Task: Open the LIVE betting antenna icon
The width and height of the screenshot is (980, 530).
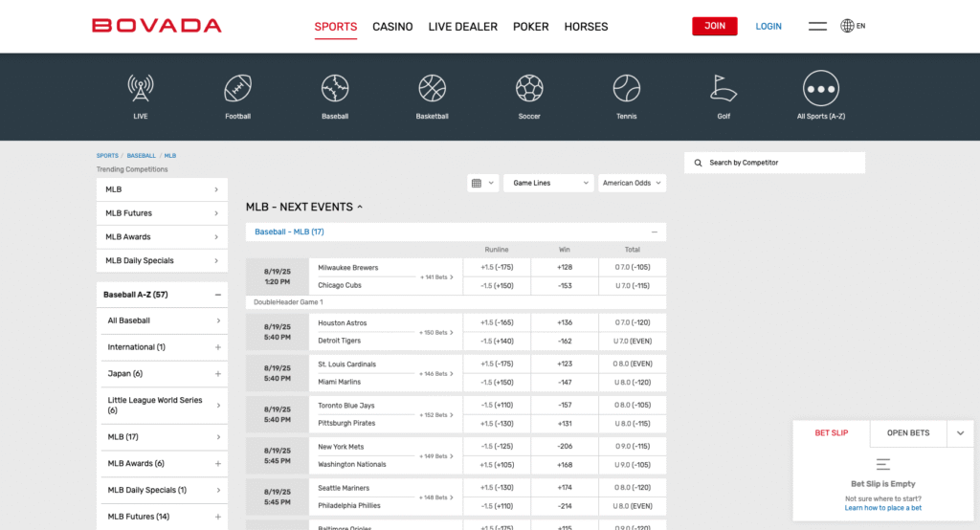Action: pos(141,89)
